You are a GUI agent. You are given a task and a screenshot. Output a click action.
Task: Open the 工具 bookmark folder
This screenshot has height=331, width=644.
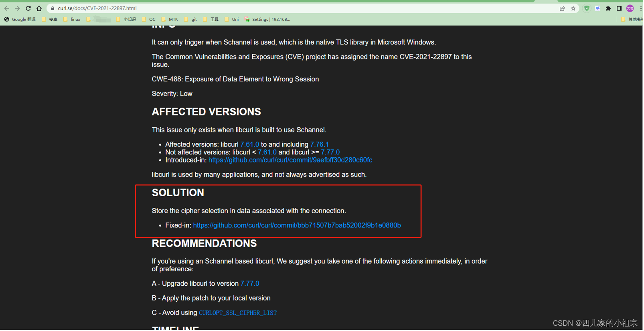point(211,19)
